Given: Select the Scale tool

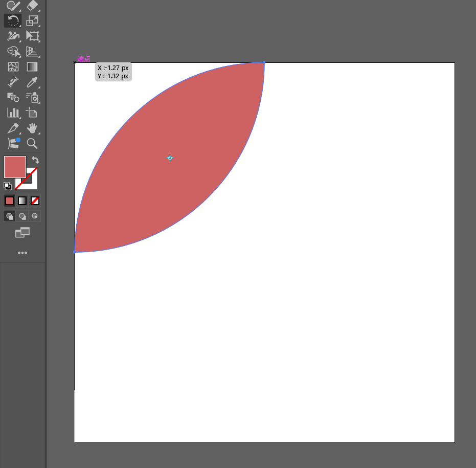Looking at the screenshot, I should 32,21.
